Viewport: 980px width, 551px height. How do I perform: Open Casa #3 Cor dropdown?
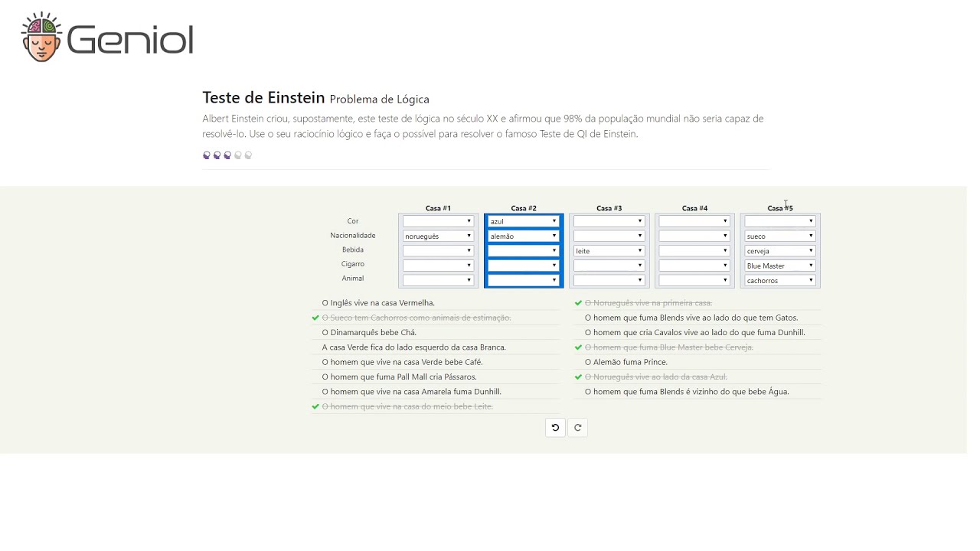[x=609, y=221]
